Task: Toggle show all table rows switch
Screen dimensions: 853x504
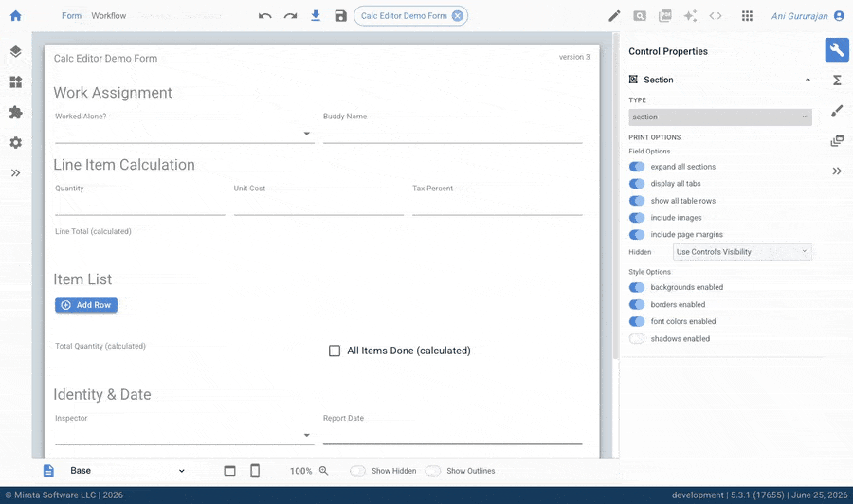Action: coord(637,201)
